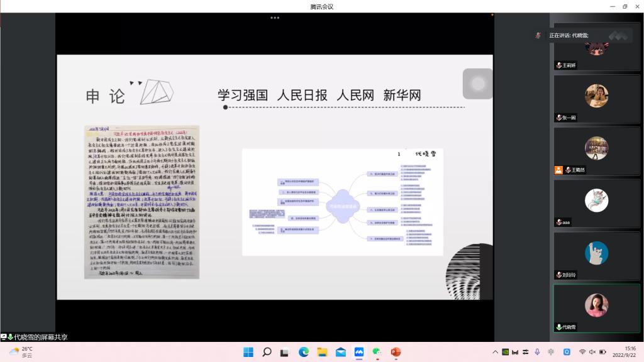Open Windows Search from the taskbar

point(267,352)
